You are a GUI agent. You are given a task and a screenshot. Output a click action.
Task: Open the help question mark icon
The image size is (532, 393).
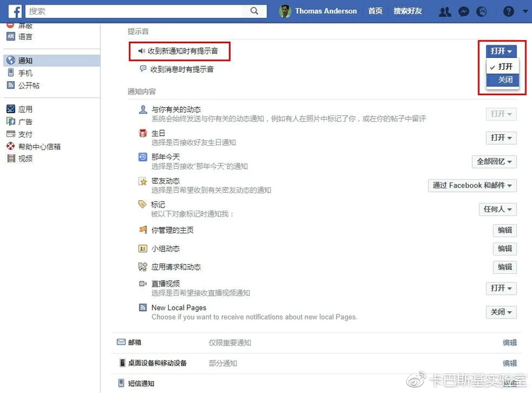[508, 11]
